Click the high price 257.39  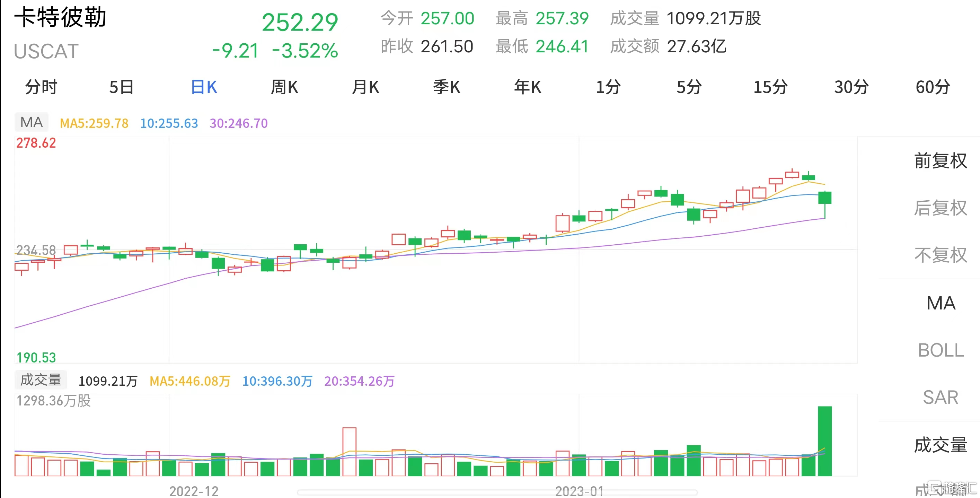coord(562,18)
